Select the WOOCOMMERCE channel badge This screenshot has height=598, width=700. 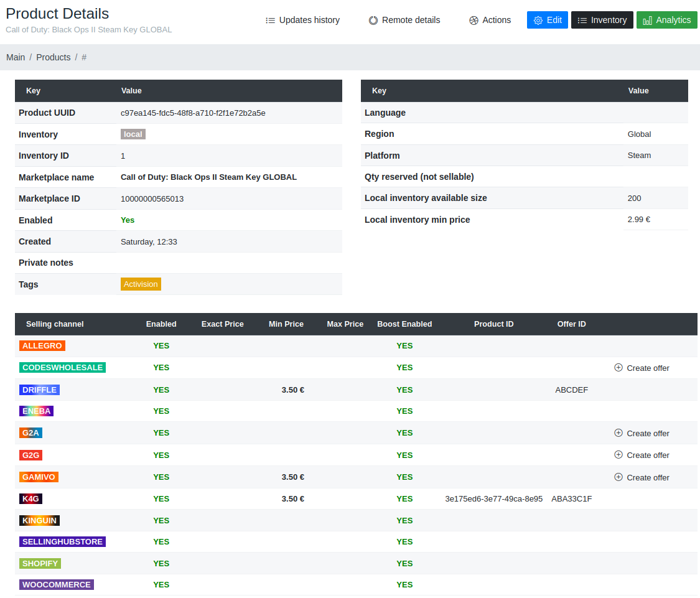coord(57,584)
